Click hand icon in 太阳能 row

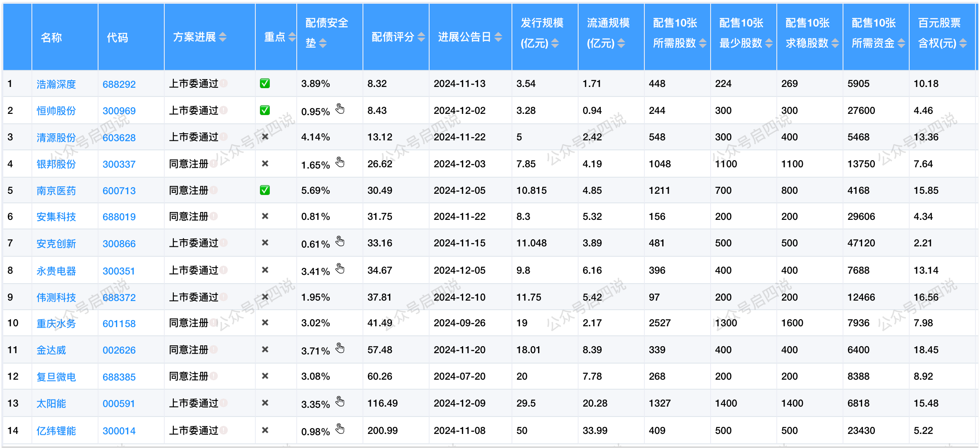click(340, 402)
